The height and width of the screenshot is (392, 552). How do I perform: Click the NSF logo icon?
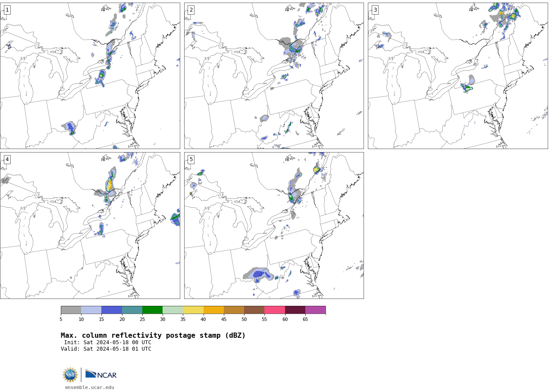[x=70, y=375]
